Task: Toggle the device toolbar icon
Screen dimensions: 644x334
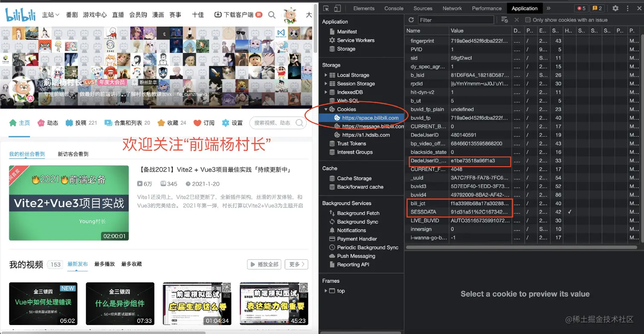Action: (x=337, y=8)
